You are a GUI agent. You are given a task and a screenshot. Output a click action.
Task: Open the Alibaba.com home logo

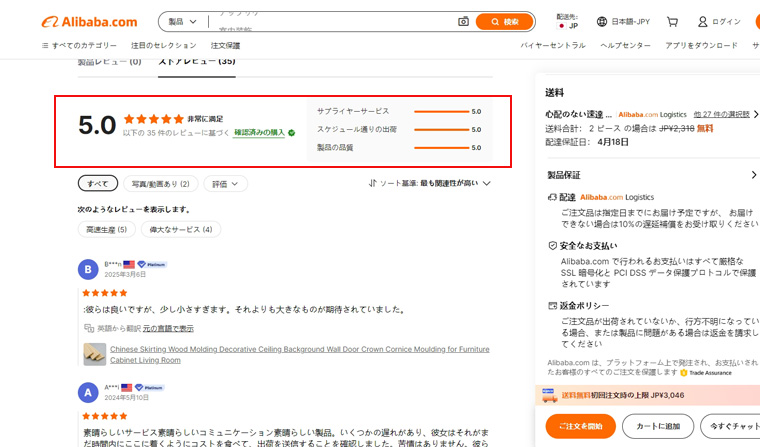89,22
